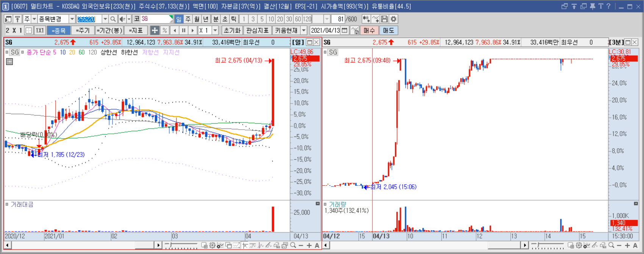Click the font 'T' icon in title bar

click(x=601, y=6)
